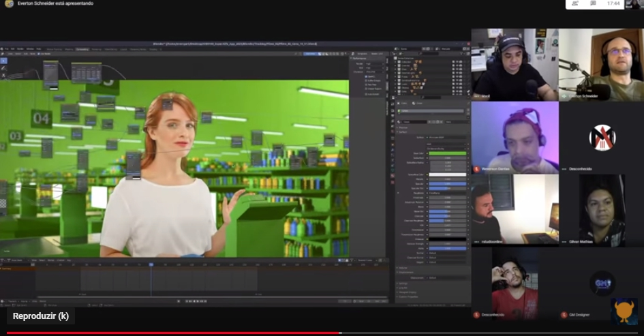Image resolution: width=644 pixels, height=336 pixels.
Task: Open the Surface shader Principled BSDF dropdown
Action: (447, 137)
